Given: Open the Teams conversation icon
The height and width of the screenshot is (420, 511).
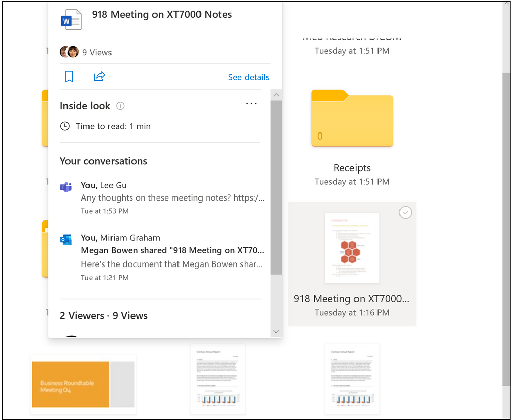Looking at the screenshot, I should click(66, 187).
